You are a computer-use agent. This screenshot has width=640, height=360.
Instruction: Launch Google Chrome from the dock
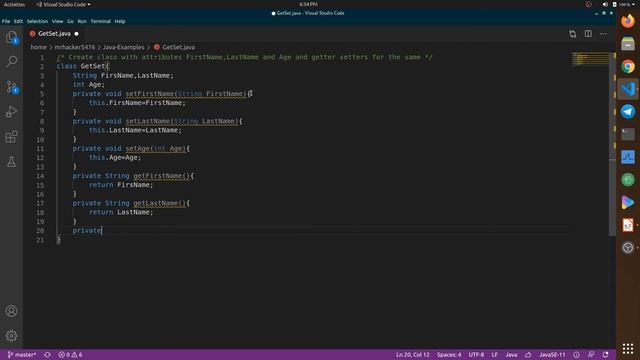tap(628, 66)
